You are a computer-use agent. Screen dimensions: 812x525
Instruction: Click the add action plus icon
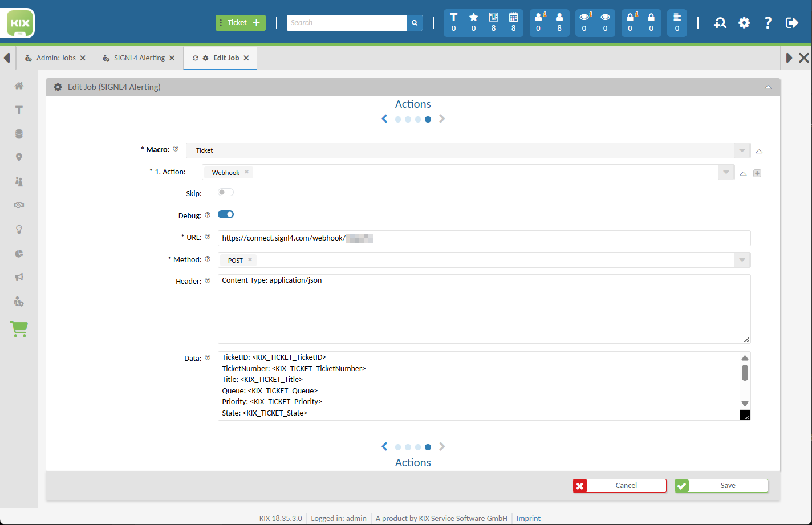click(x=757, y=173)
